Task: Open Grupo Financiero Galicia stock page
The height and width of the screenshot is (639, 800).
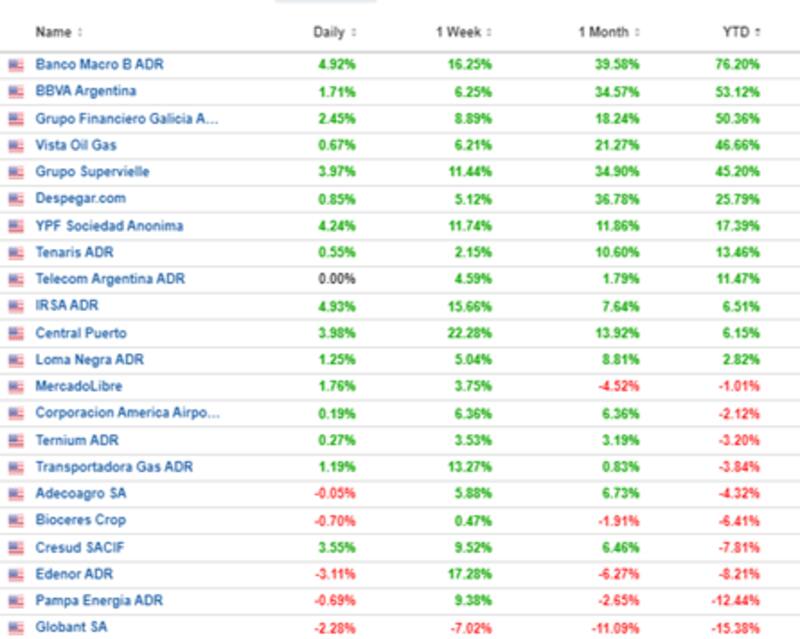Action: click(x=126, y=118)
